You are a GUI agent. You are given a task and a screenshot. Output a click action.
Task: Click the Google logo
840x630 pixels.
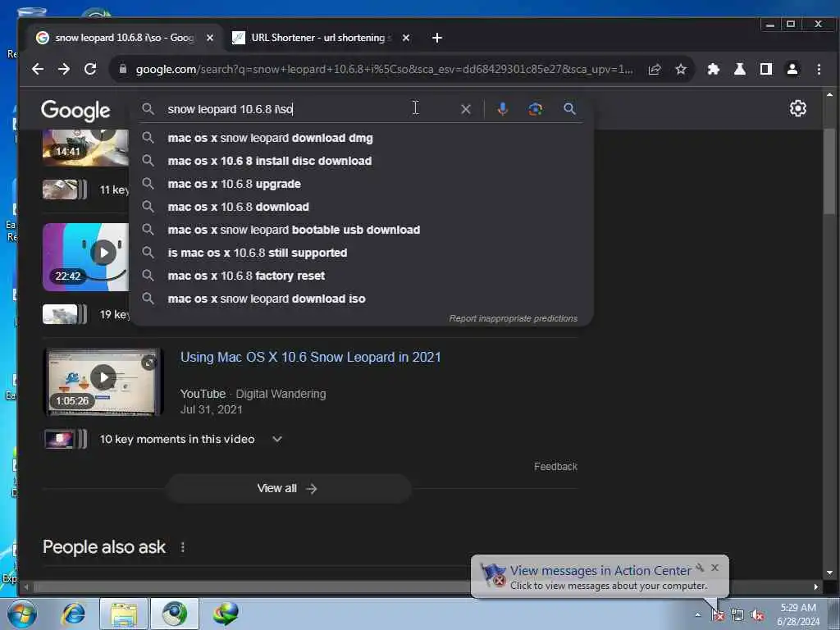[75, 111]
